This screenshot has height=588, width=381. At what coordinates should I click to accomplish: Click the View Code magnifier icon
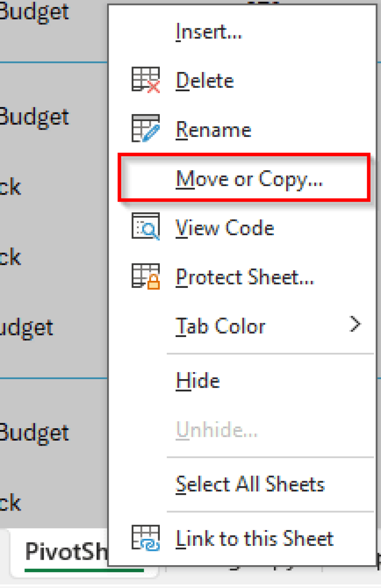point(146,227)
